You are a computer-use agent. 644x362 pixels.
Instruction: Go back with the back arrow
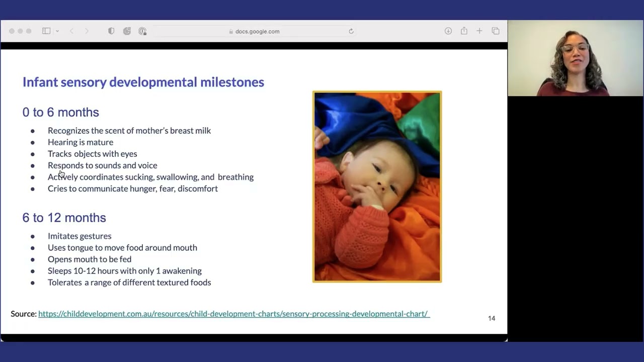(72, 31)
